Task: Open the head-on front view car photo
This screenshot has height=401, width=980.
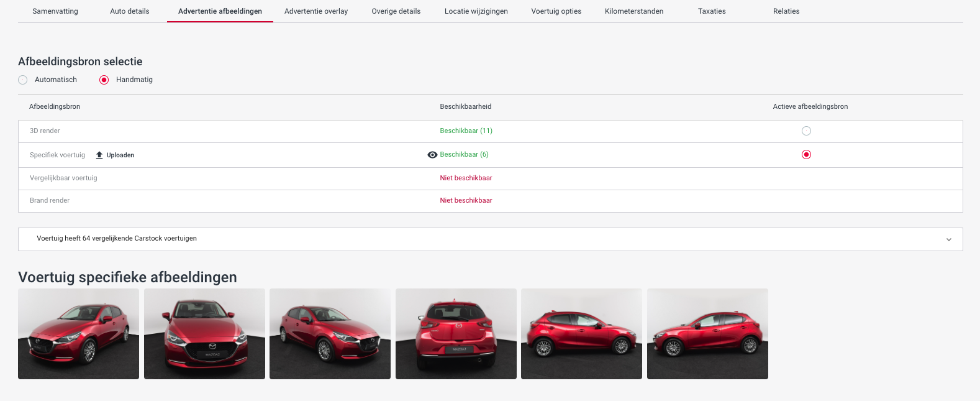Action: pyautogui.click(x=204, y=334)
